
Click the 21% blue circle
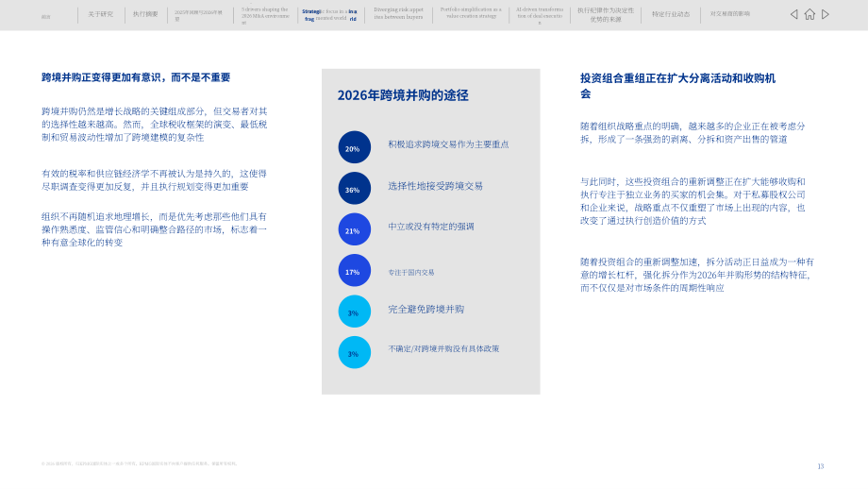click(355, 229)
